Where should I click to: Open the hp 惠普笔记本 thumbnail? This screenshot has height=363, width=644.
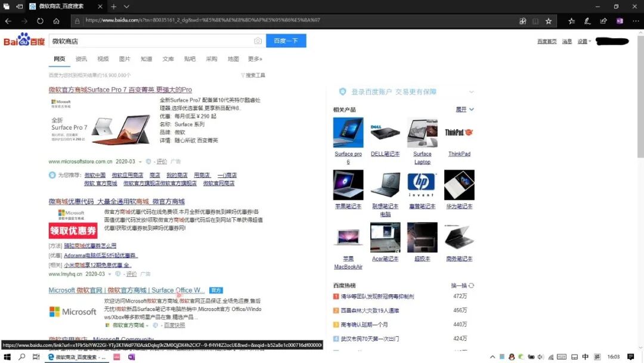click(x=422, y=185)
